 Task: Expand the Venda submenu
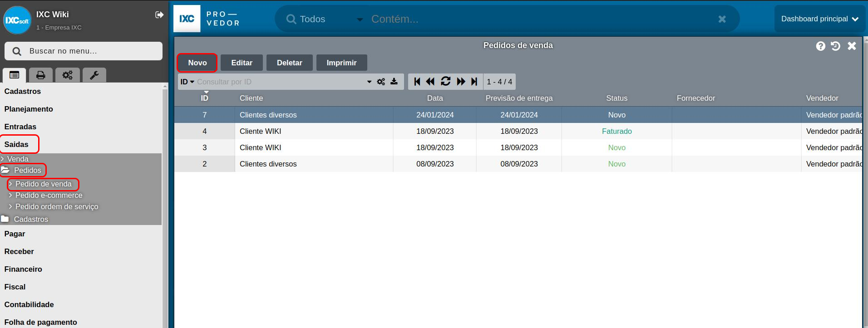(x=18, y=159)
